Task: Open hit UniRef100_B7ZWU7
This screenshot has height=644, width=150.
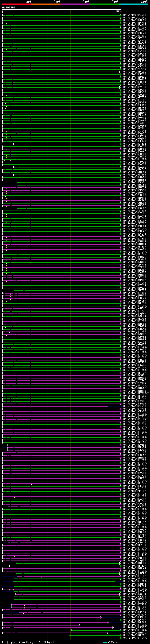Action: 135,30
